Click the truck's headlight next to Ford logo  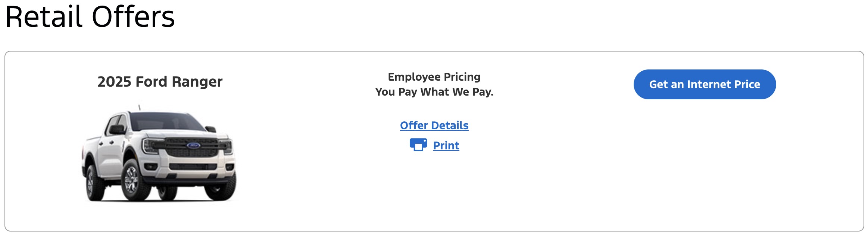tap(151, 146)
